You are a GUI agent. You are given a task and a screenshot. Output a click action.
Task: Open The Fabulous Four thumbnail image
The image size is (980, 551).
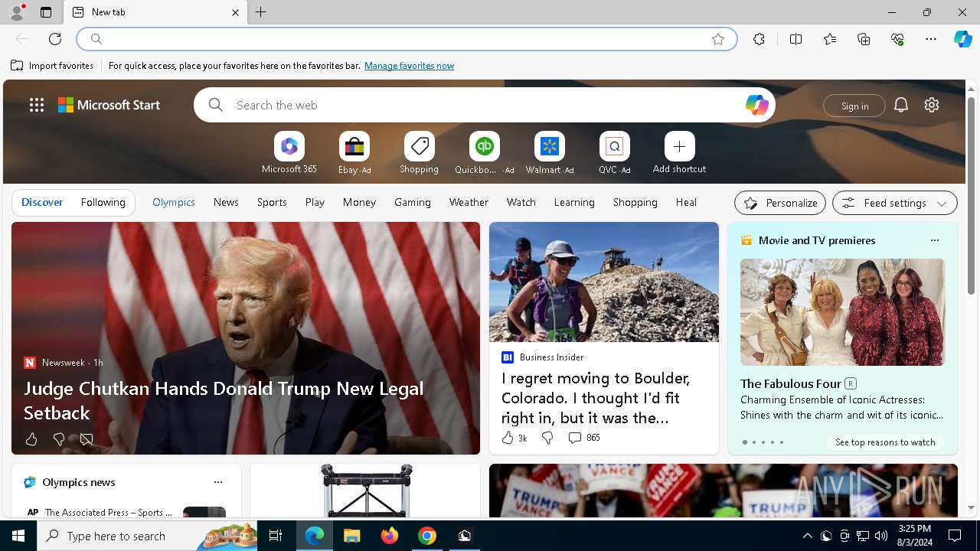(842, 312)
